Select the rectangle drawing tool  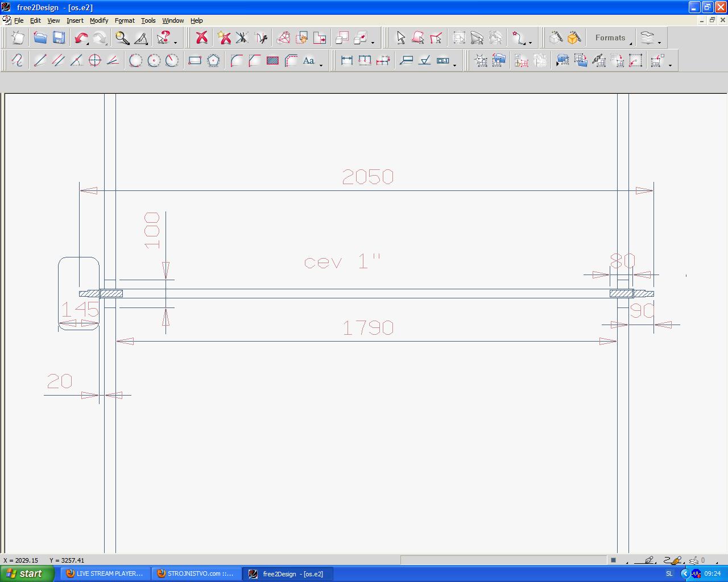[195, 60]
